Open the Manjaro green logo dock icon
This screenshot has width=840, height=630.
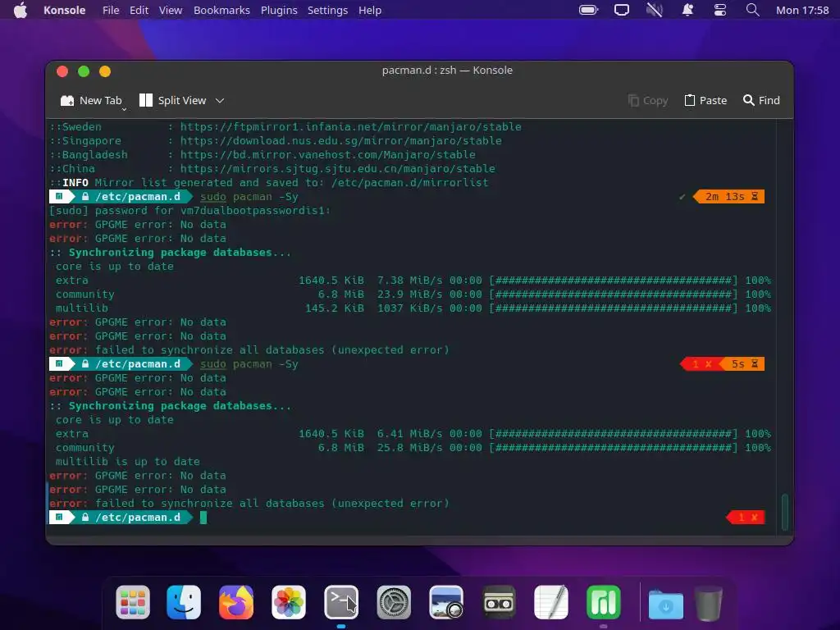coord(604,602)
